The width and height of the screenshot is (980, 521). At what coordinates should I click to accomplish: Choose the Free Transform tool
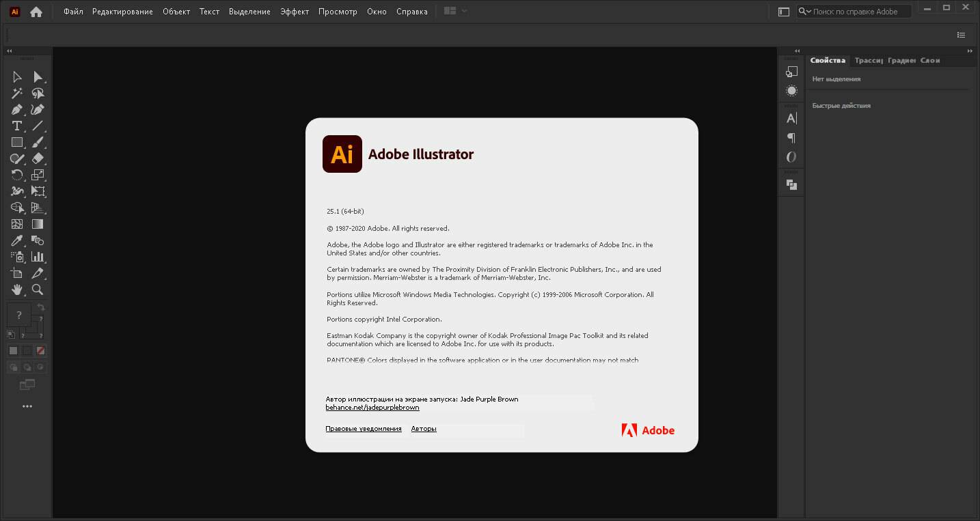(x=38, y=191)
